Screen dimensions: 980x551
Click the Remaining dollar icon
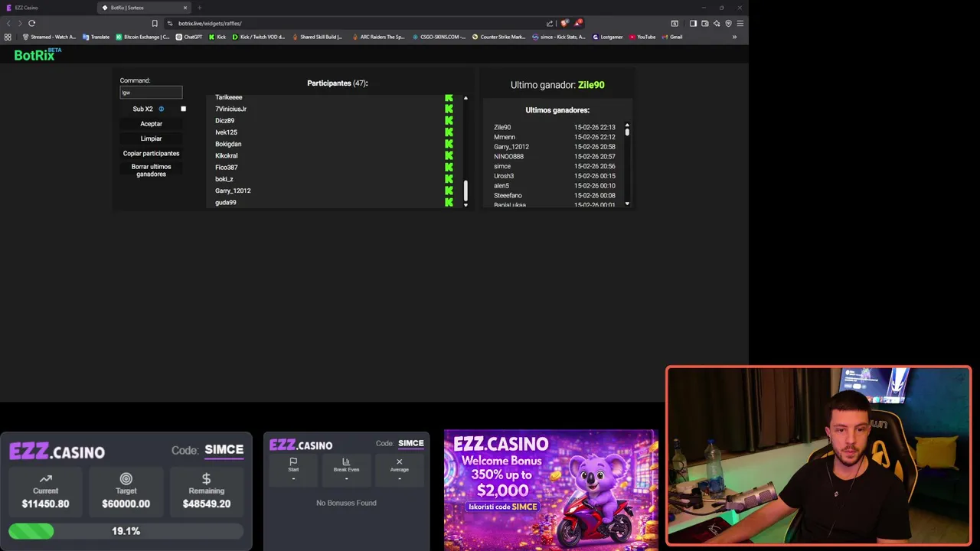pyautogui.click(x=206, y=478)
